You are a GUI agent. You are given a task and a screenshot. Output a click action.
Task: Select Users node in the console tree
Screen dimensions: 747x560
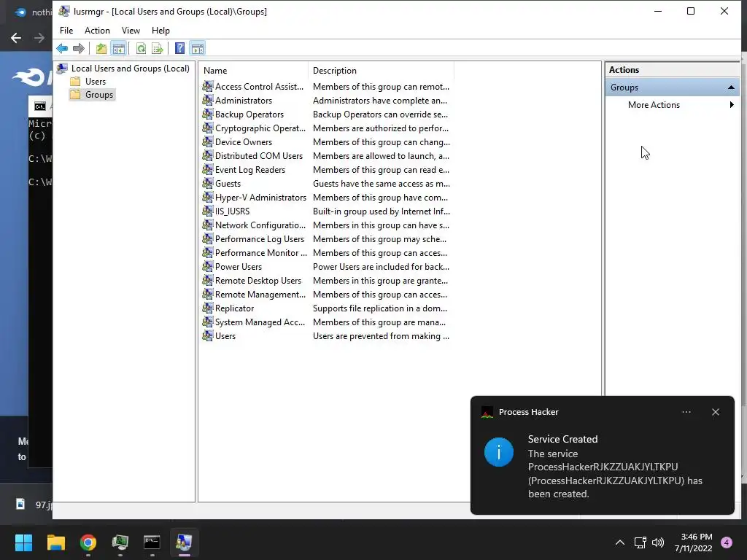pyautogui.click(x=96, y=82)
